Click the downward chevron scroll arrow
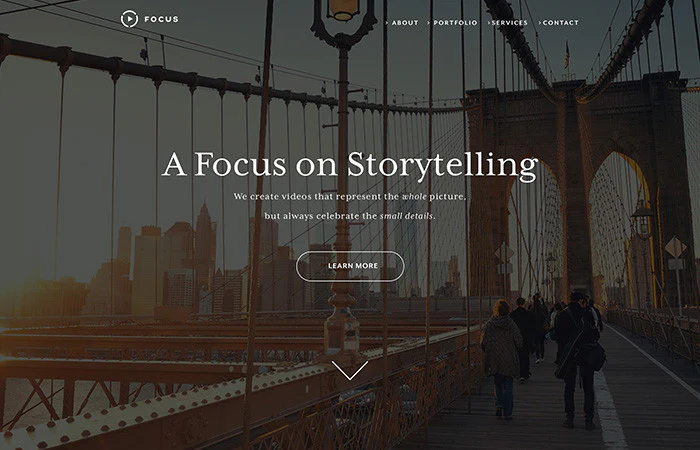Viewport: 700px width, 450px height. coord(350,370)
